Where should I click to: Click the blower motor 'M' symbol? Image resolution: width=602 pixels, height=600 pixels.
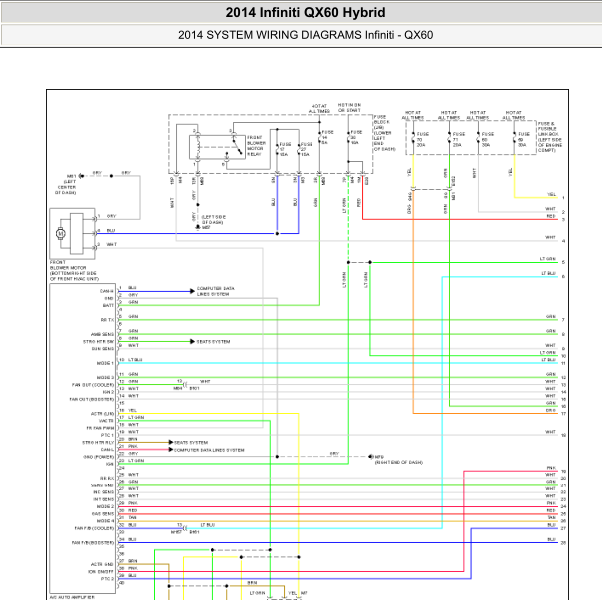[x=60, y=233]
